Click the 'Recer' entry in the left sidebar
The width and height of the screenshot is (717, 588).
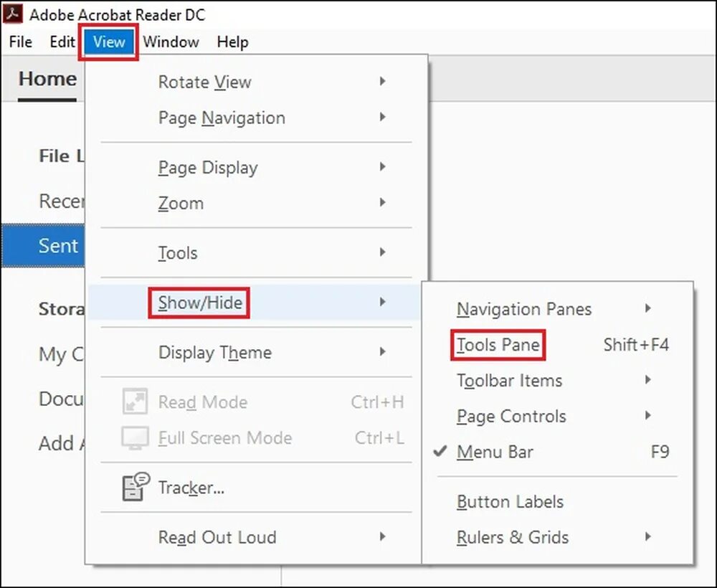click(62, 201)
